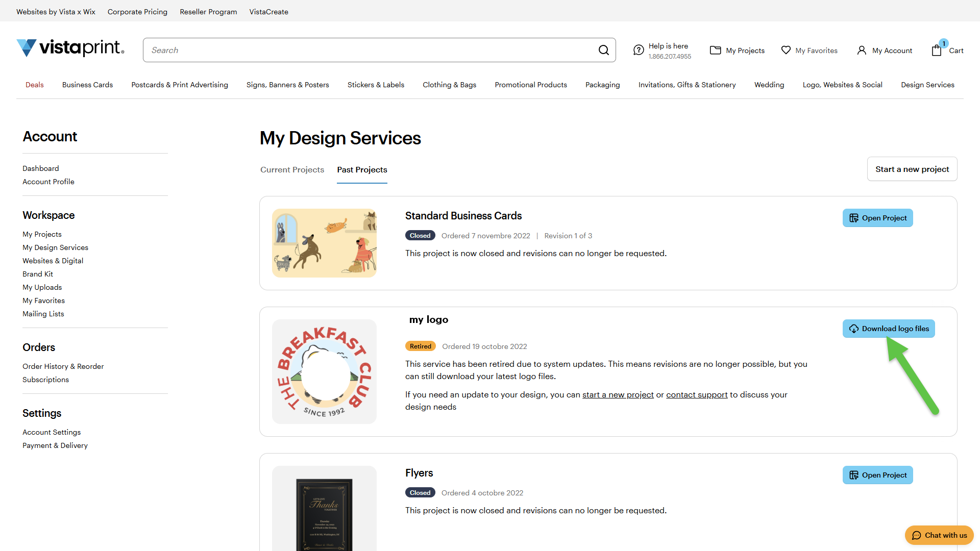The height and width of the screenshot is (551, 980).
Task: Click the help question mark icon
Action: pyautogui.click(x=639, y=50)
